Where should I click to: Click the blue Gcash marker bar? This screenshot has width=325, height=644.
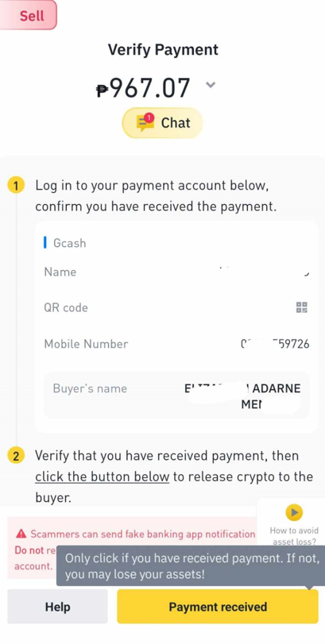click(44, 243)
